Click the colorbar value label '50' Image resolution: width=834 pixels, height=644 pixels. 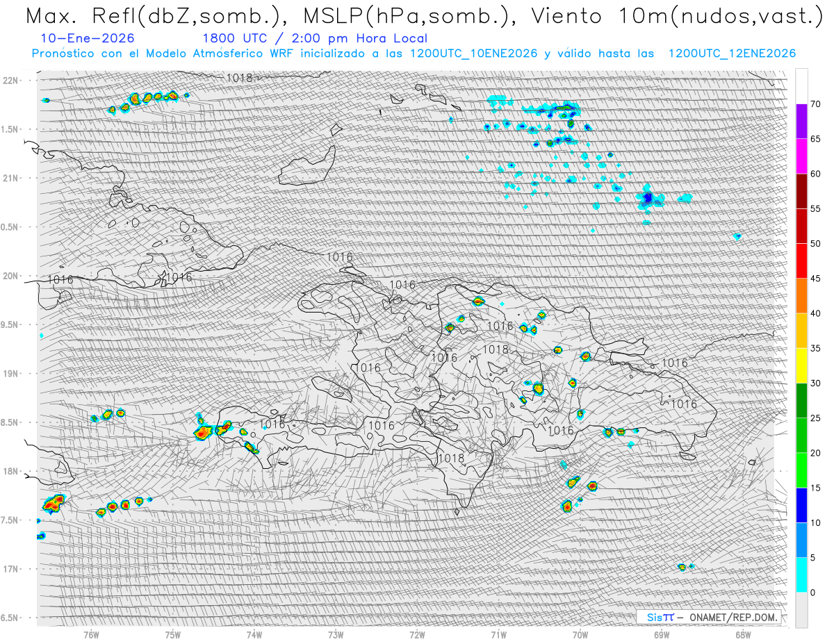pyautogui.click(x=815, y=244)
